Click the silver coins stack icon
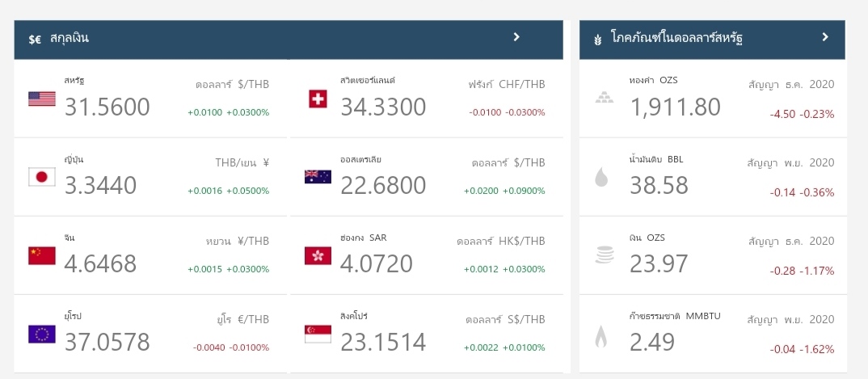Viewport: 868px width, 379px height. tap(604, 255)
